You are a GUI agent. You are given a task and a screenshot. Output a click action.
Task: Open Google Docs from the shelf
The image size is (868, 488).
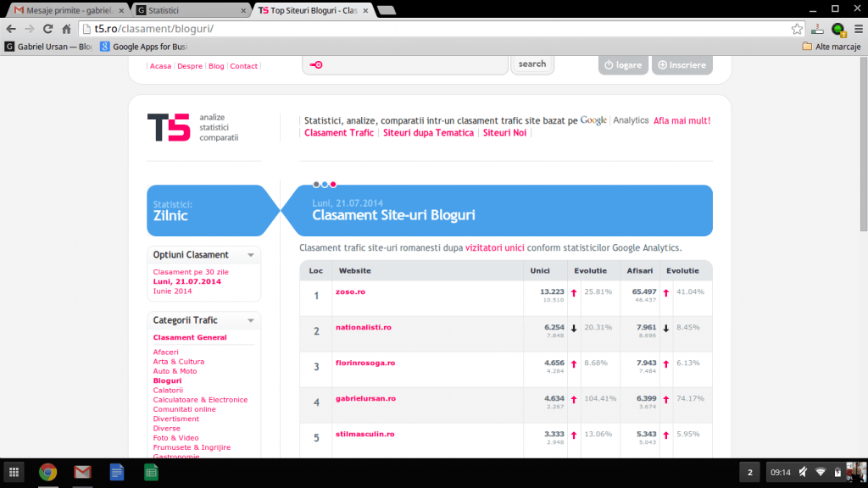tap(117, 472)
